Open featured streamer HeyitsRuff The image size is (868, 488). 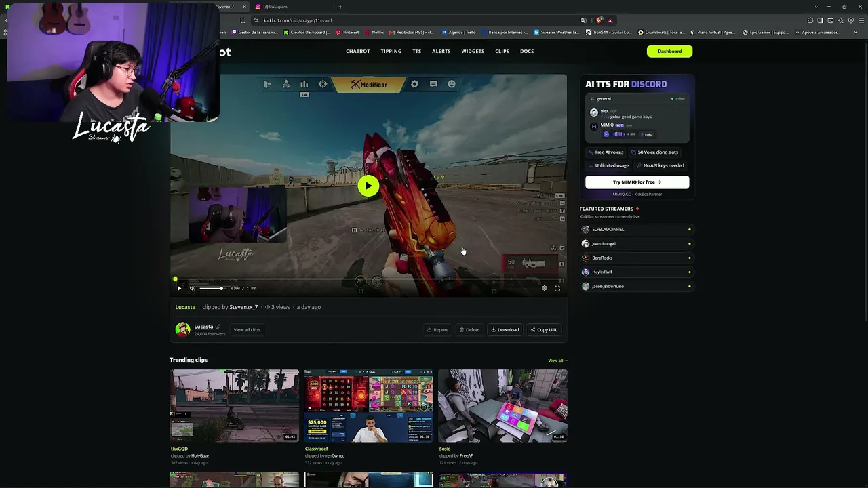point(636,272)
